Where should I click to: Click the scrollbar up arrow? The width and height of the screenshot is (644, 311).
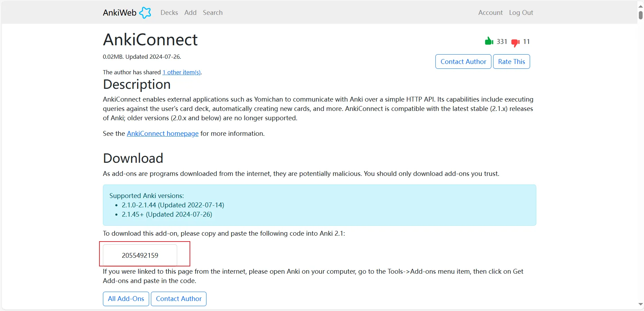(x=641, y=6)
